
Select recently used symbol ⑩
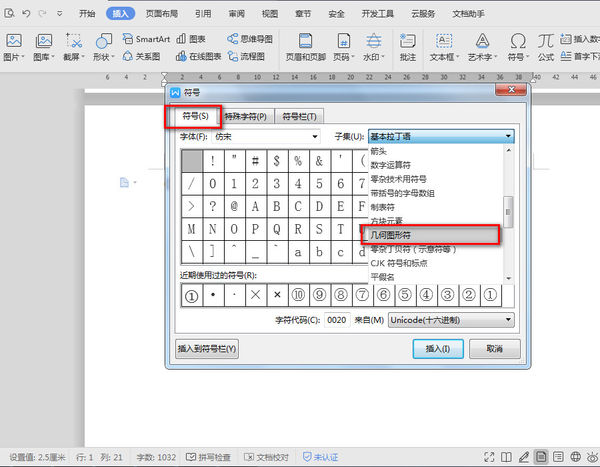point(298,295)
